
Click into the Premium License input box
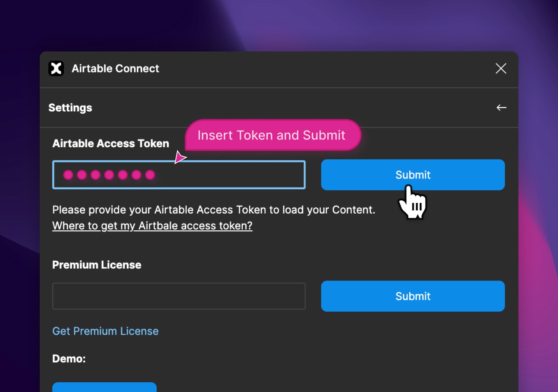pyautogui.click(x=179, y=296)
